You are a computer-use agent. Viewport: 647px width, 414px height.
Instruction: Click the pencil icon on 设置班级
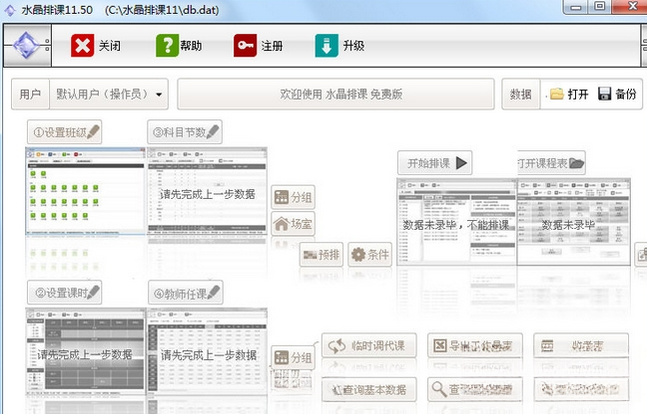point(93,132)
